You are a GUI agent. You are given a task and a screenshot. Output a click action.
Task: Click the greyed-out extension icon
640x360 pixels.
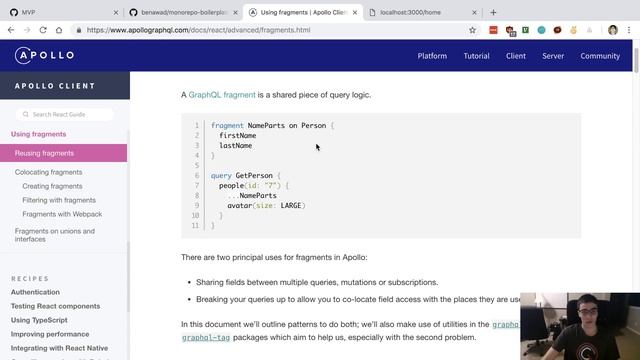(589, 30)
